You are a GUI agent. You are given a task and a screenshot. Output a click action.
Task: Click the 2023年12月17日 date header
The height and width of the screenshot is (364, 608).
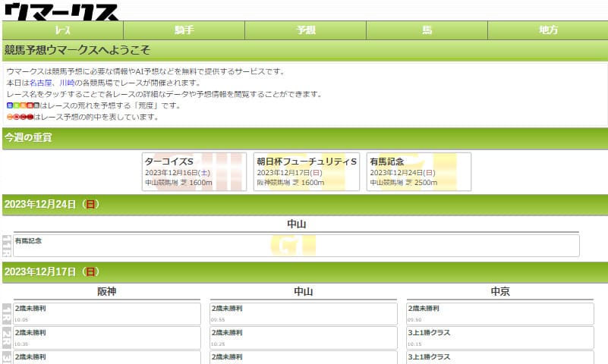[x=305, y=272]
